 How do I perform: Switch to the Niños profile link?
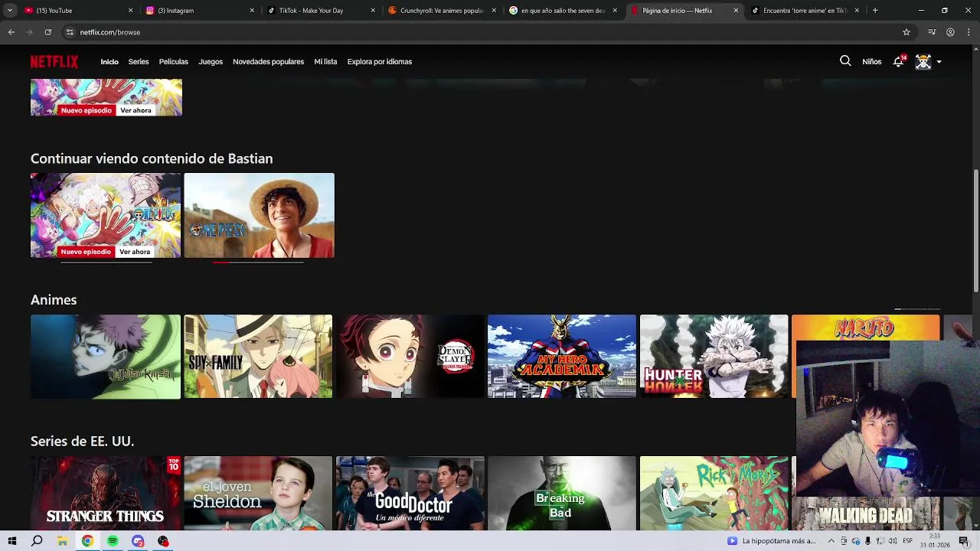[872, 62]
